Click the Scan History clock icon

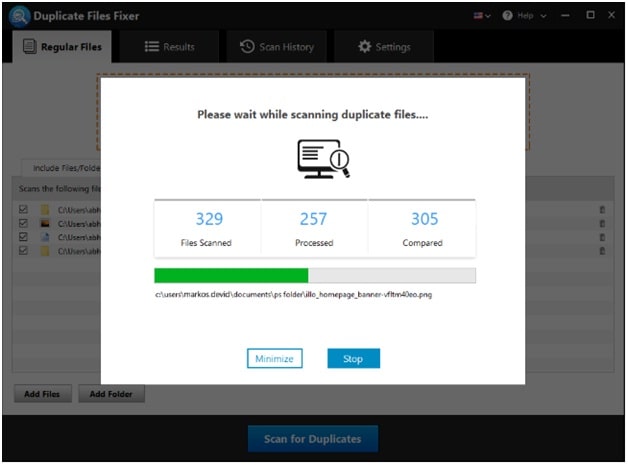pyautogui.click(x=247, y=46)
